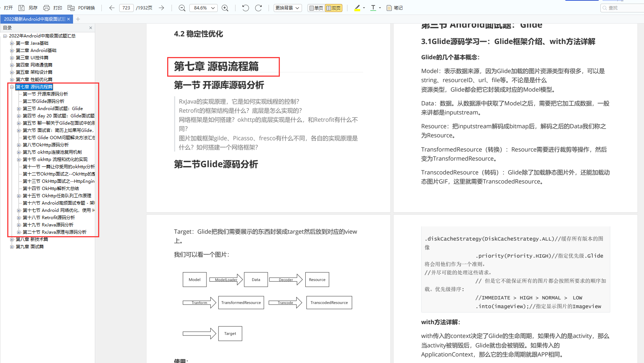The image size is (644, 363).
Task: Open 第十节 okhttp 流程和优化的实现 entry
Action: 55,160
